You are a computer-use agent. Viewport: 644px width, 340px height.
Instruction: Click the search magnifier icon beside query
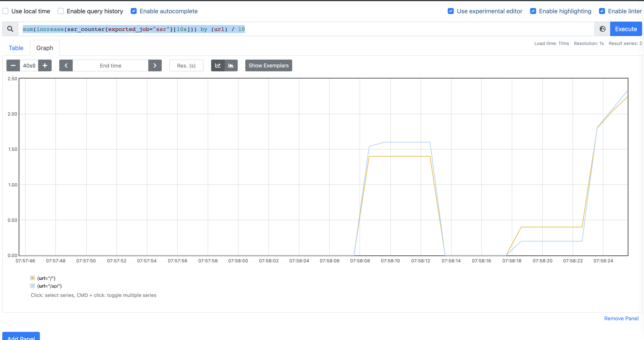click(x=10, y=29)
